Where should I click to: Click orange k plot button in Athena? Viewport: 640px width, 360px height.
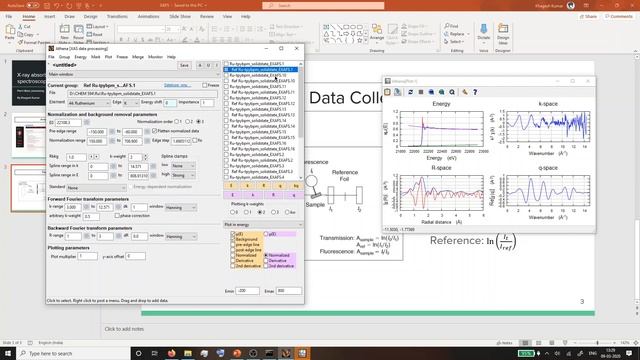(247, 186)
